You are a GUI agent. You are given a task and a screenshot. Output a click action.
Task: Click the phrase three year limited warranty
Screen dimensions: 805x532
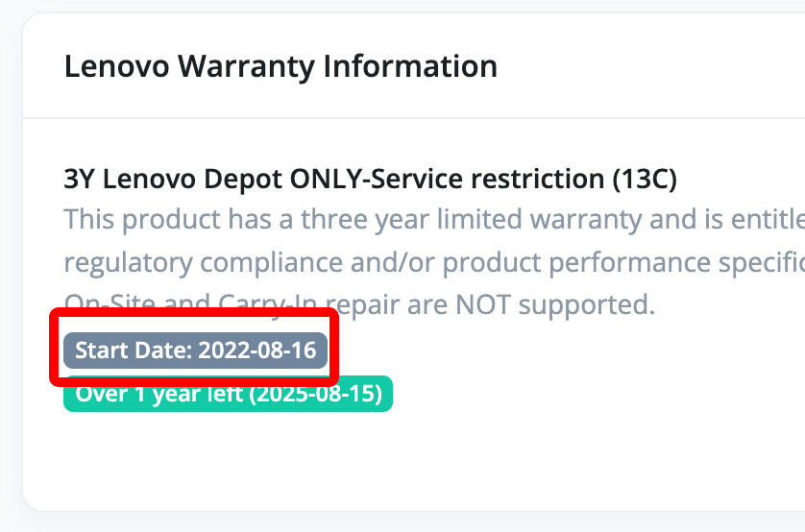point(435,220)
